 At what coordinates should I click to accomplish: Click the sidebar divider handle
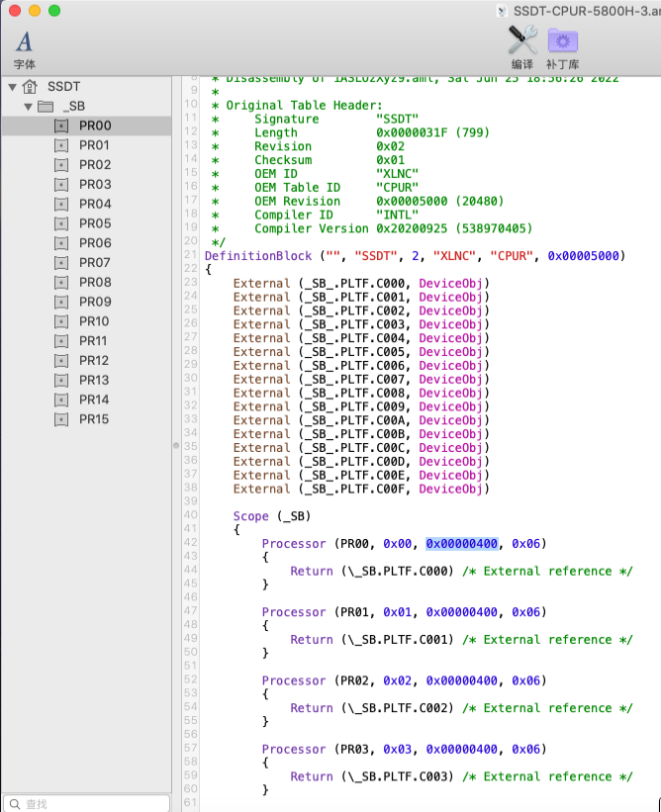pyautogui.click(x=176, y=445)
